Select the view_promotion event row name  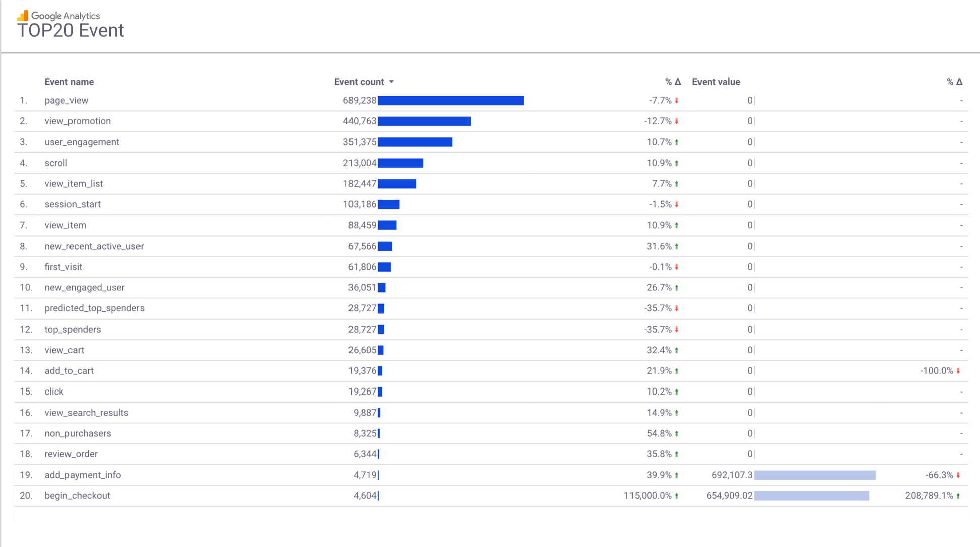click(x=78, y=121)
